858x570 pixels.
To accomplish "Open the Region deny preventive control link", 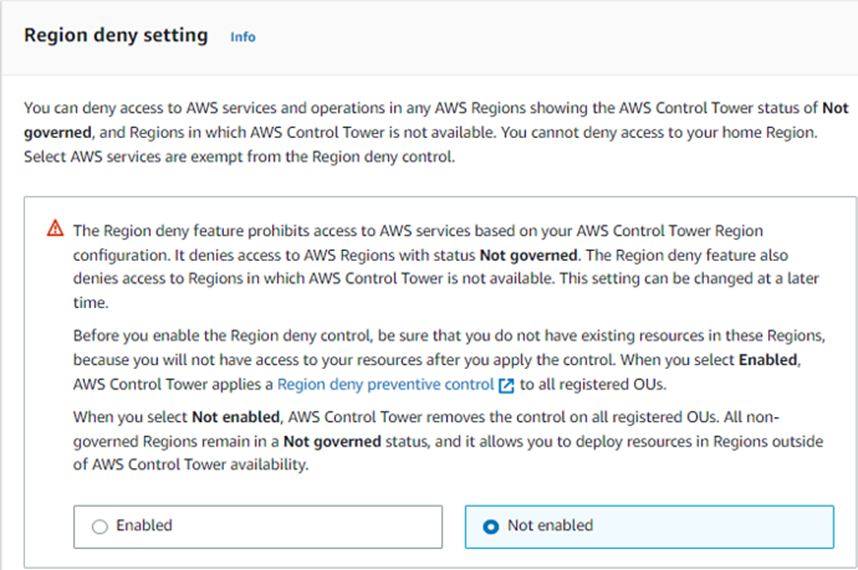I will click(x=386, y=385).
